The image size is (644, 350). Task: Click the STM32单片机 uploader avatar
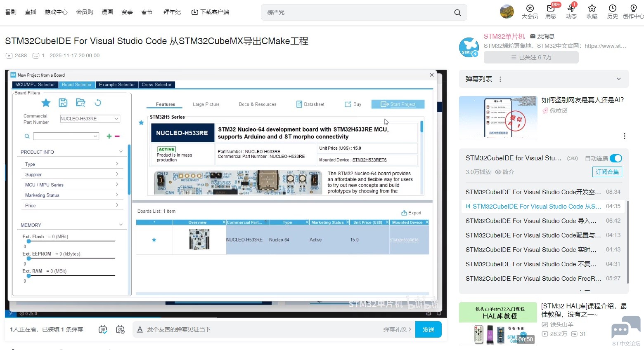click(x=469, y=47)
